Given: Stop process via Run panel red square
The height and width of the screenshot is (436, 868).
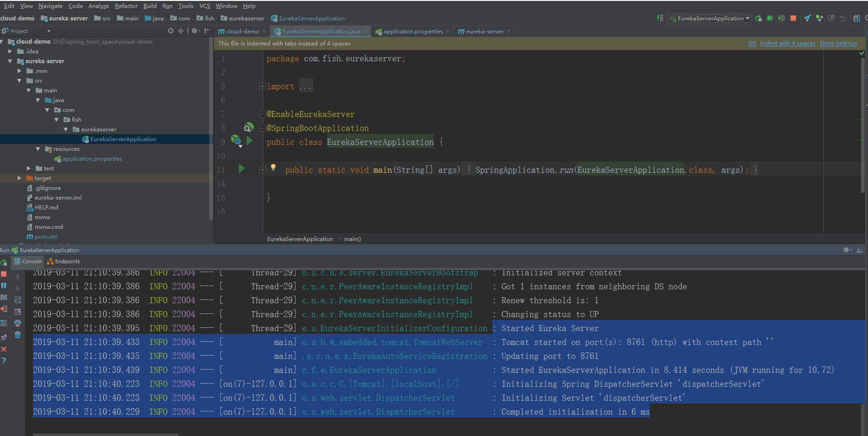Looking at the screenshot, I should click(4, 274).
